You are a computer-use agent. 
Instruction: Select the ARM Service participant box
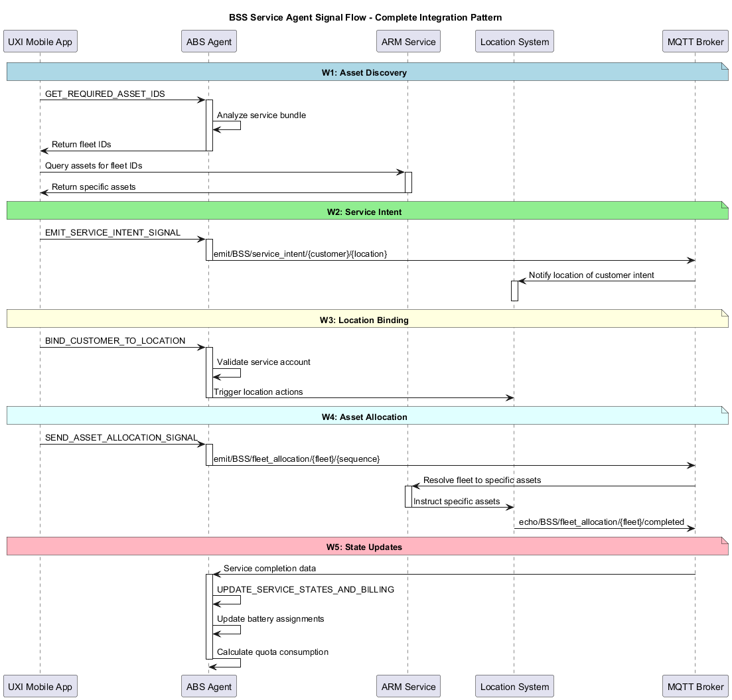tap(408, 40)
